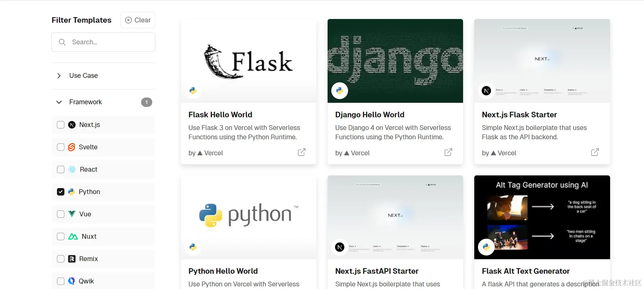Screen dimensions: 644x289
Task: Click the magnifier icon in search box
Action: tap(62, 42)
